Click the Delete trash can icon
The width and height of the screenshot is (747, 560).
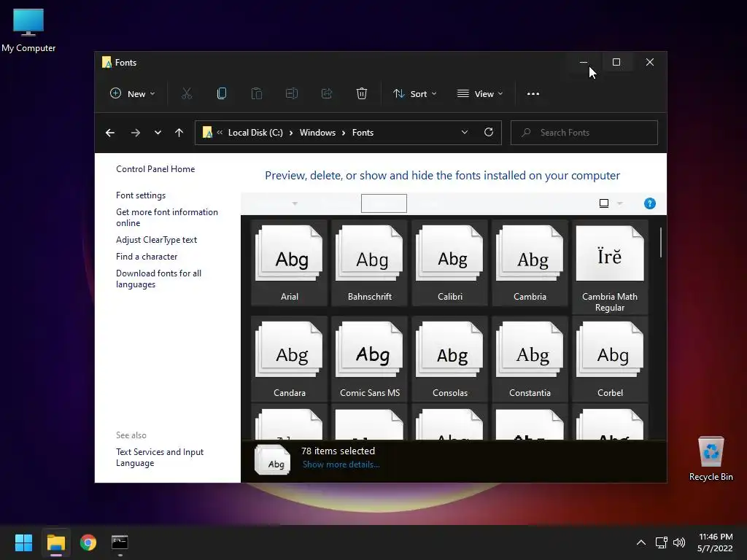point(362,94)
